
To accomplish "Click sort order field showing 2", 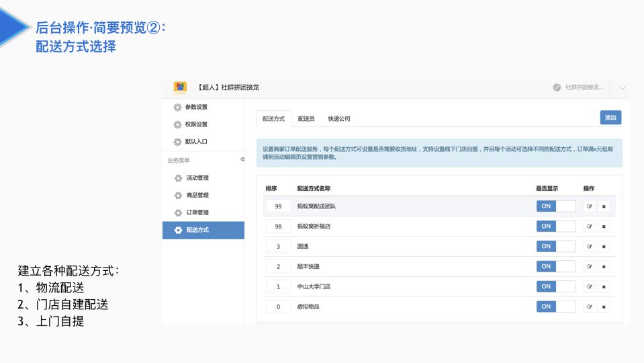I will pos(279,267).
